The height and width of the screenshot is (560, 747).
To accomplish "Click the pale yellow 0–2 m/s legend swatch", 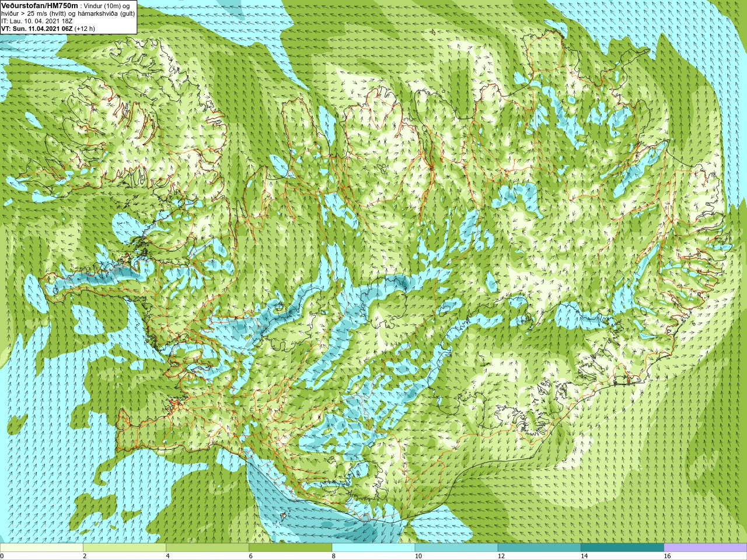I will pos(41,548).
